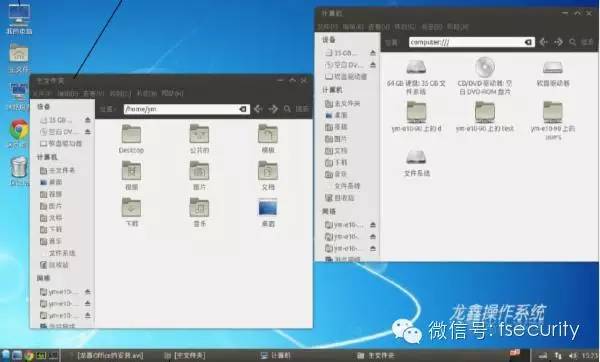Select 软盘驱动器 in the home window sidebar
Viewport: 600px width, 362px height.
[61, 143]
